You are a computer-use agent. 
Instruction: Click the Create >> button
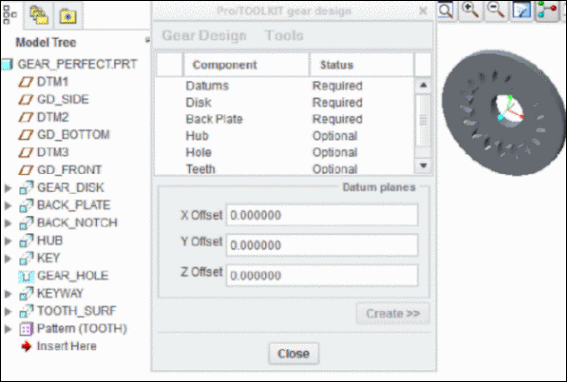pyautogui.click(x=393, y=313)
